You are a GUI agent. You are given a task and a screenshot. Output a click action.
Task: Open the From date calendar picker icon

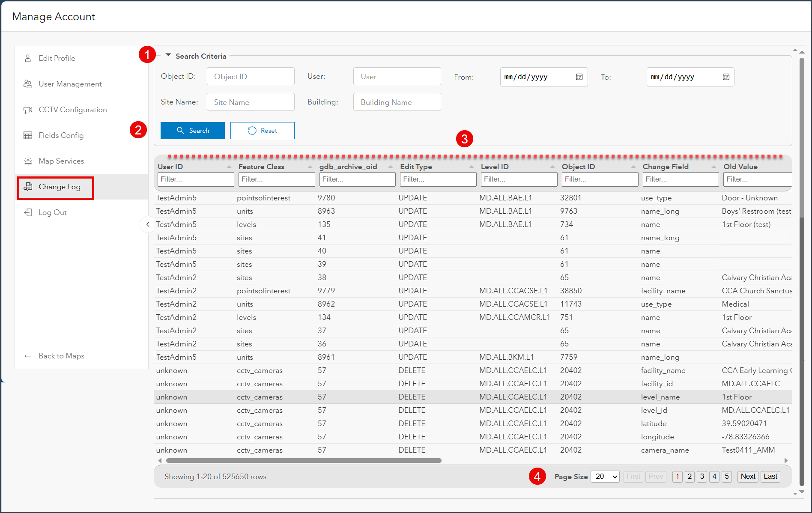click(579, 77)
